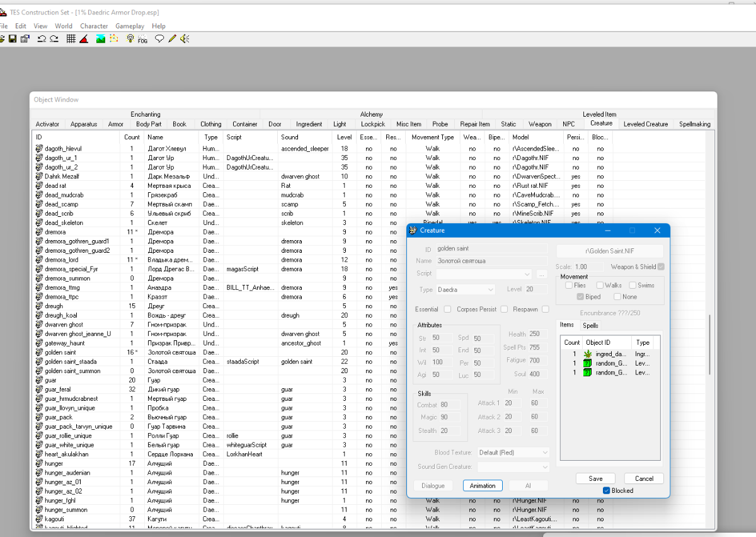The image size is (756, 537).
Task: Select the kagouti row ID
Action: (x=55, y=519)
